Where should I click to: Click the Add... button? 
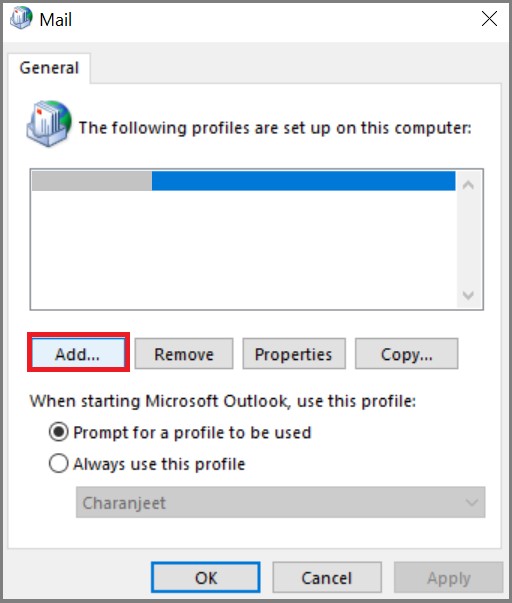tap(78, 353)
